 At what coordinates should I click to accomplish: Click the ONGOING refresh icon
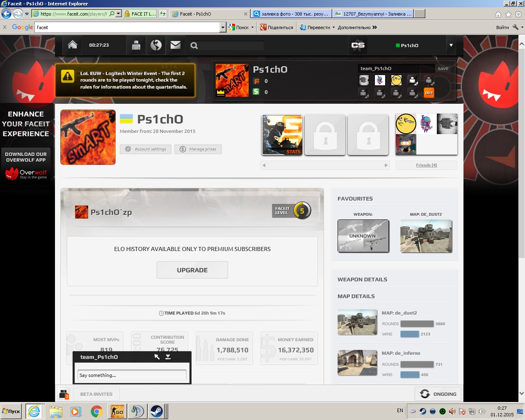(425, 394)
